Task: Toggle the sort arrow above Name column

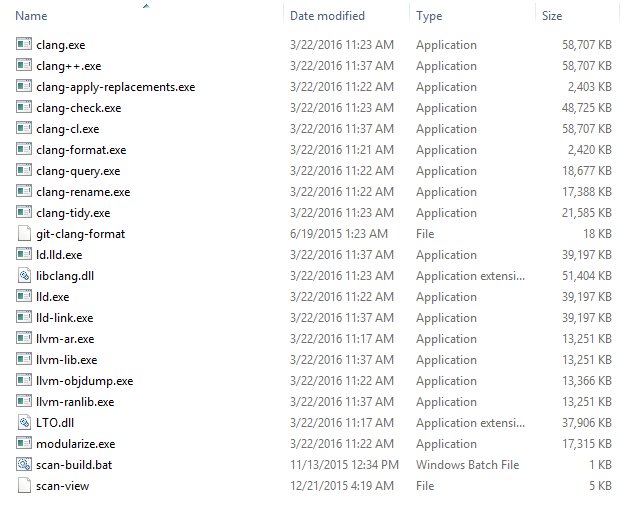Action: [x=146, y=5]
